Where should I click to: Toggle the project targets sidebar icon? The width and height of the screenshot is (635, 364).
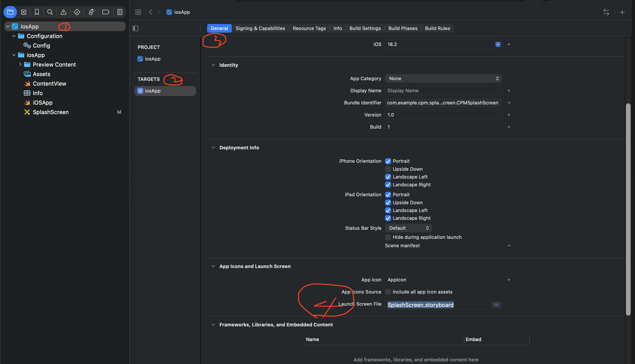(x=135, y=28)
